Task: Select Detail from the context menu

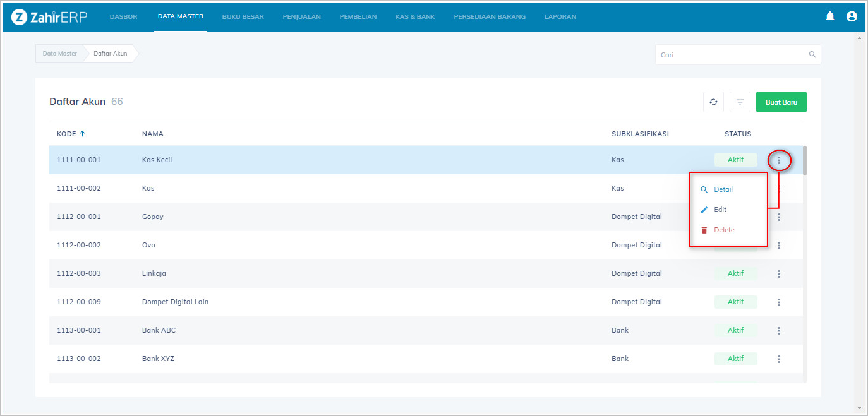Action: click(x=723, y=189)
